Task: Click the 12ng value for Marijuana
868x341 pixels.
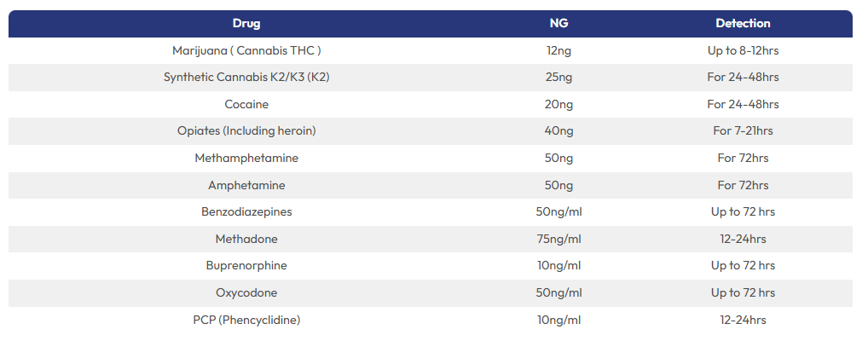Action: click(x=558, y=51)
